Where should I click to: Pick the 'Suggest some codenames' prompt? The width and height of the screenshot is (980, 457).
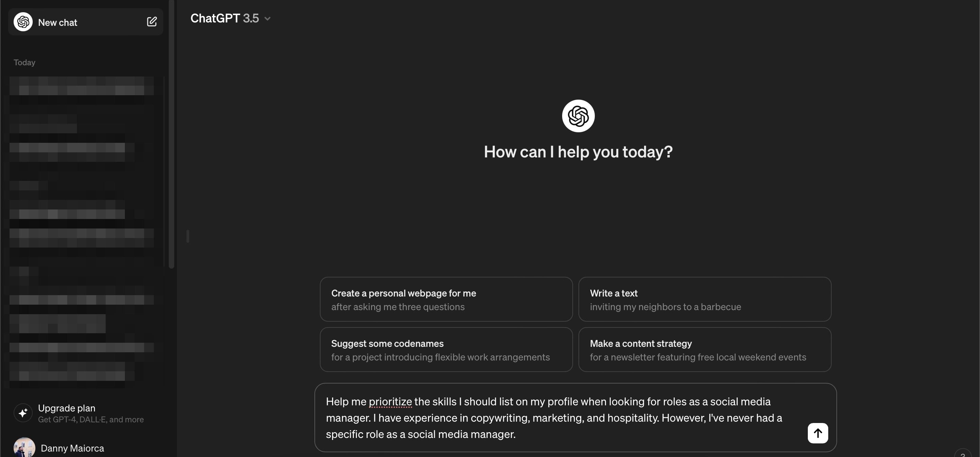pos(446,350)
